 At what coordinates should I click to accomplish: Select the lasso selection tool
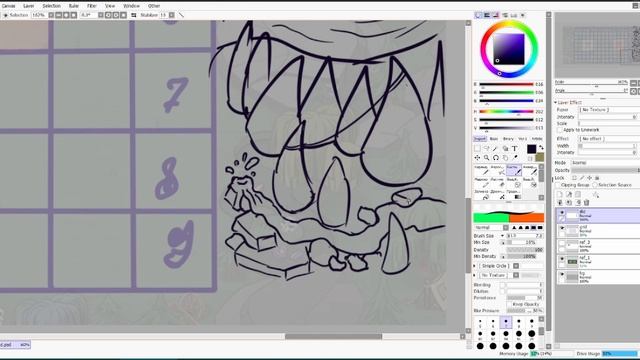[x=486, y=149]
